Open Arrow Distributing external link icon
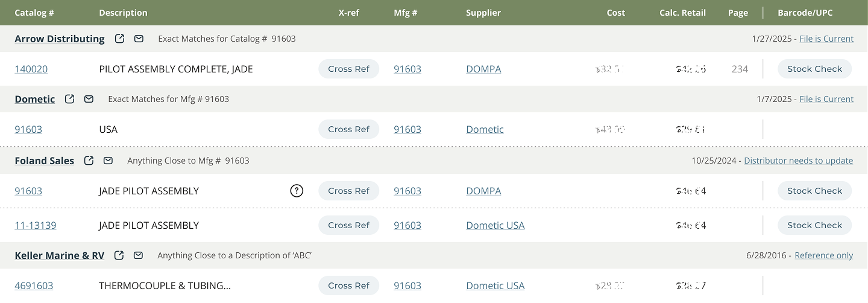This screenshot has height=303, width=868. [119, 39]
